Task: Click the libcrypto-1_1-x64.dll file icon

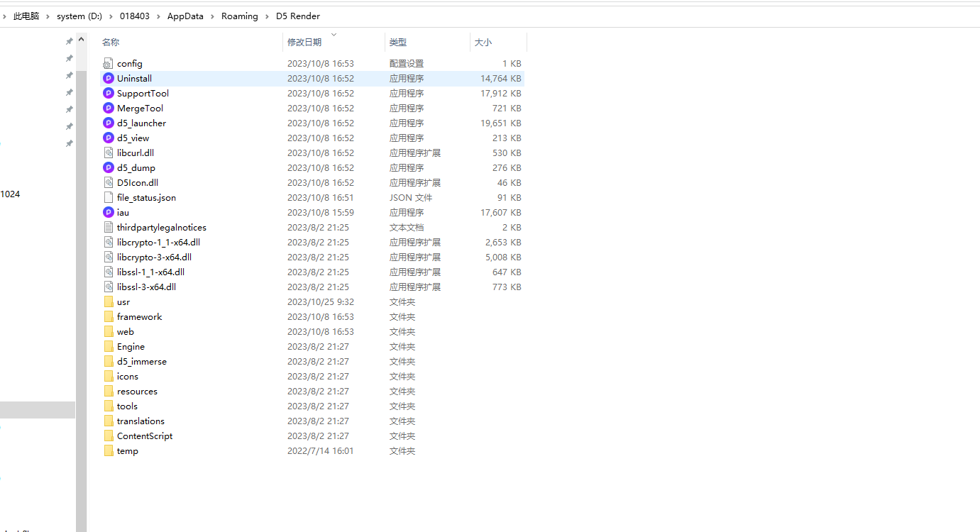Action: [x=109, y=243]
